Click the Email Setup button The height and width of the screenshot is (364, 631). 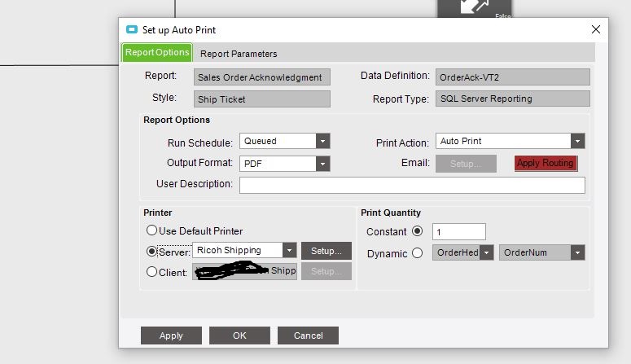(466, 164)
